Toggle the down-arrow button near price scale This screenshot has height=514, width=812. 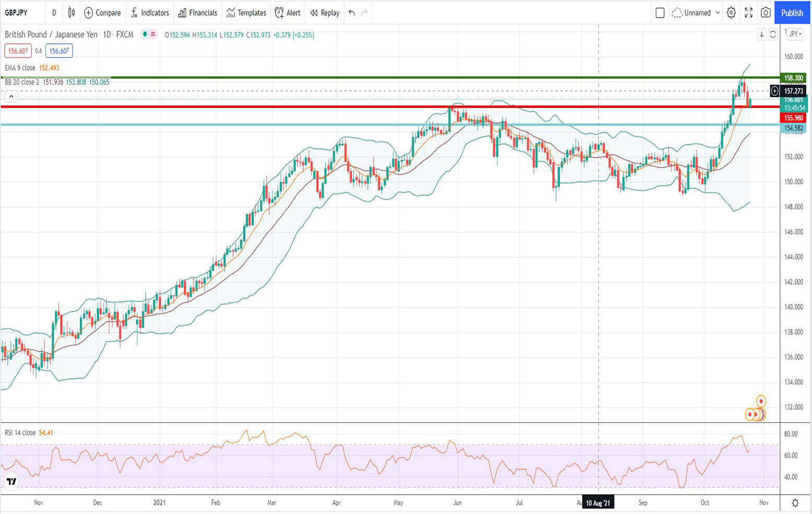[761, 34]
